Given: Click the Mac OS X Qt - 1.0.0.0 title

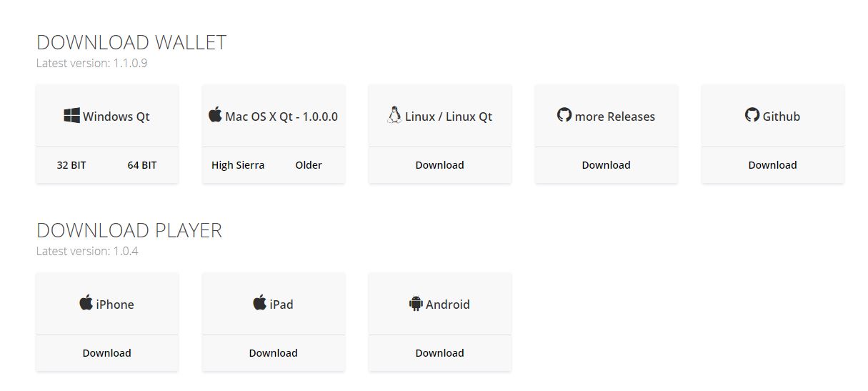Looking at the screenshot, I should 281,117.
